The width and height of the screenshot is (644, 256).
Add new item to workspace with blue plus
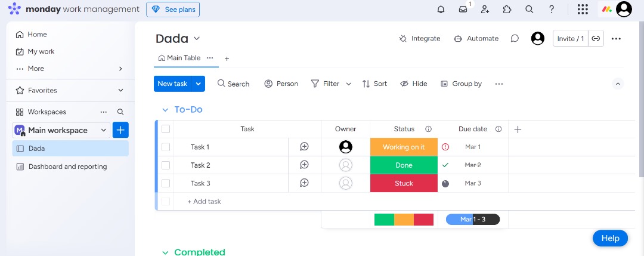[120, 130]
